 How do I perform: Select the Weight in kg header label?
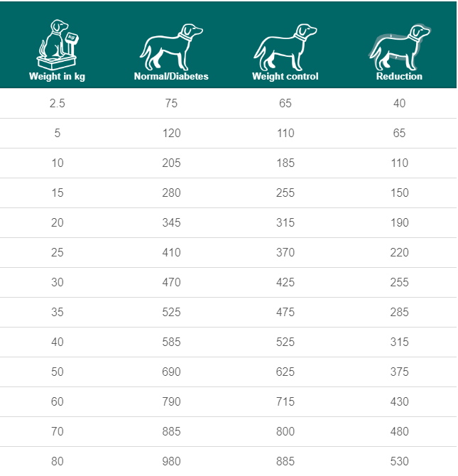tap(57, 76)
